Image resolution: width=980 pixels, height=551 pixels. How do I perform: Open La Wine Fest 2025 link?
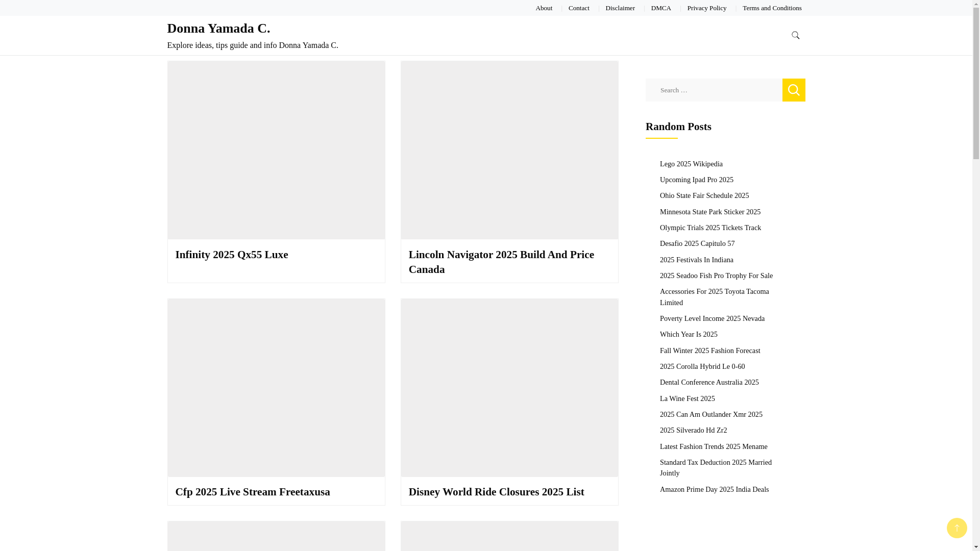687,398
